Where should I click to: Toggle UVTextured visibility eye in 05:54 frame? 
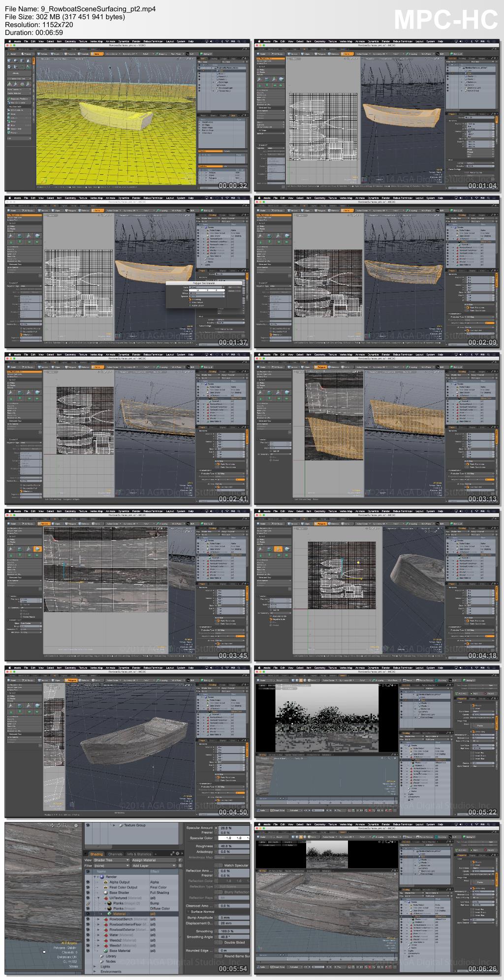click(x=88, y=898)
